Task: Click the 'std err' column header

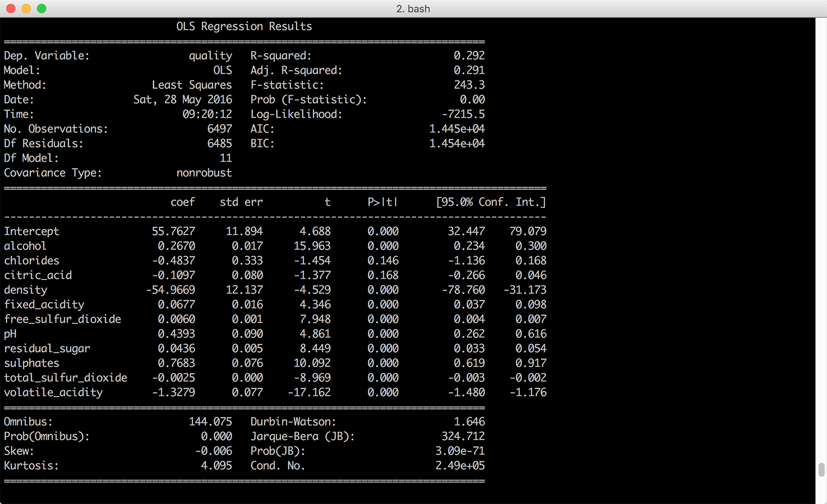Action: (x=241, y=202)
